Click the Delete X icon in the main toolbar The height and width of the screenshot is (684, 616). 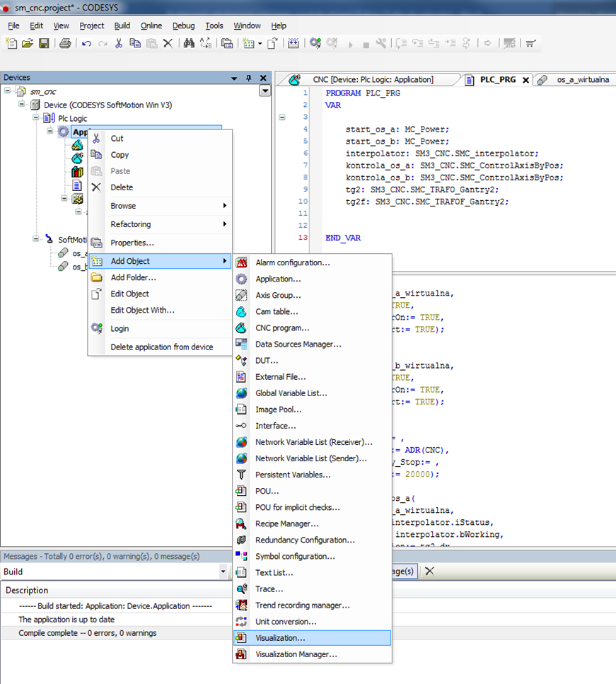[x=168, y=43]
